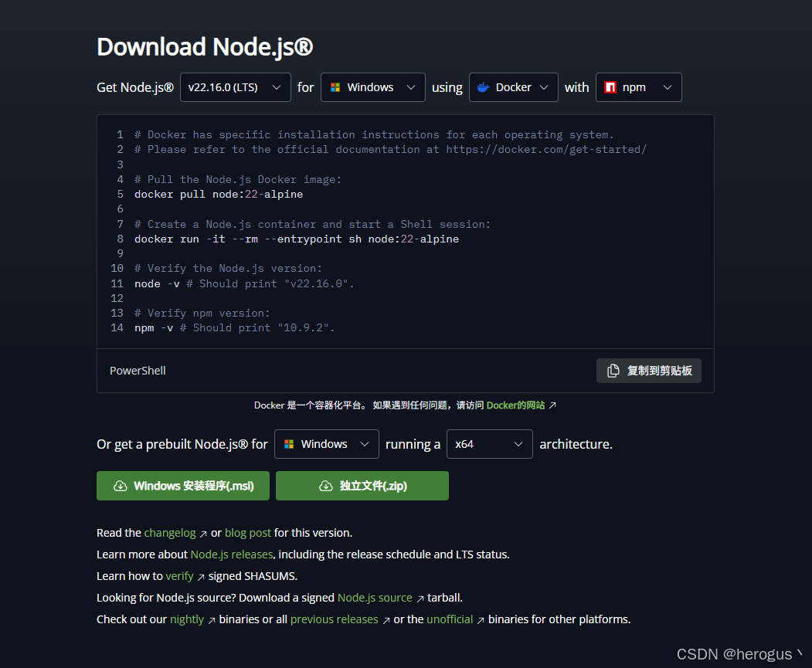The image size is (812, 668).
Task: Open the Node.js version v22.16.0 (LTS) dropdown
Action: click(x=235, y=87)
